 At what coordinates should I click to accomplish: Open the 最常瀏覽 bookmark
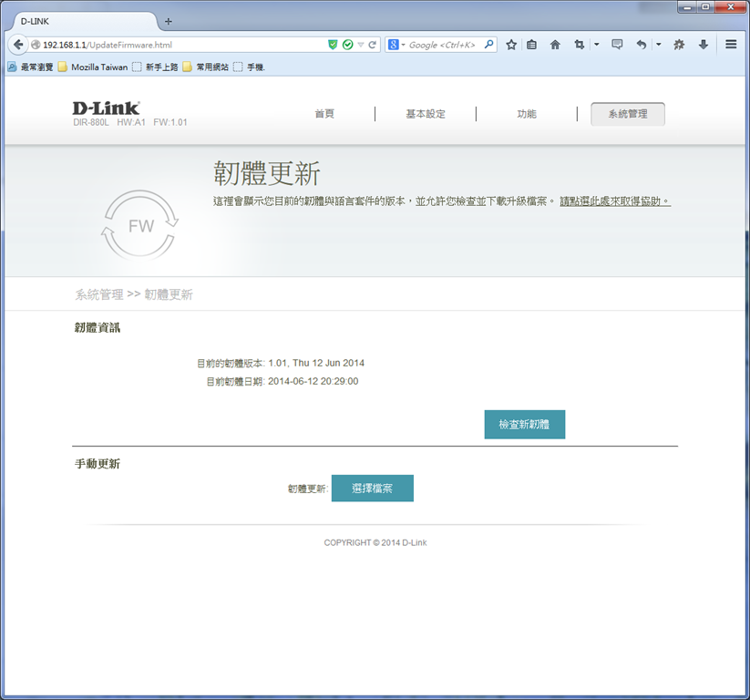pos(31,67)
